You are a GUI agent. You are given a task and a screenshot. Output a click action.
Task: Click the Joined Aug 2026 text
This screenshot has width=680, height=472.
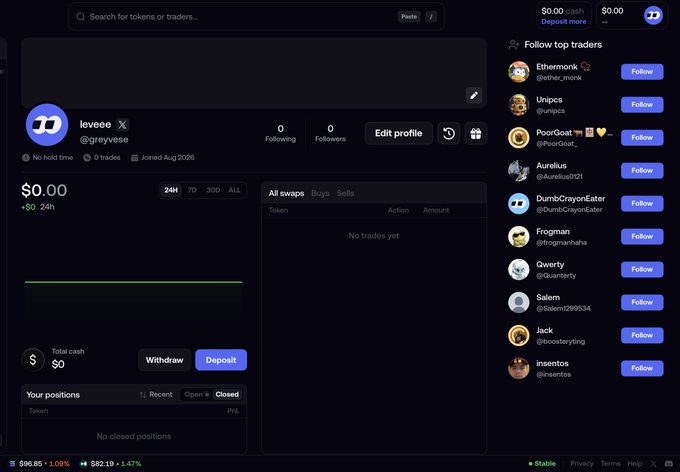point(168,157)
